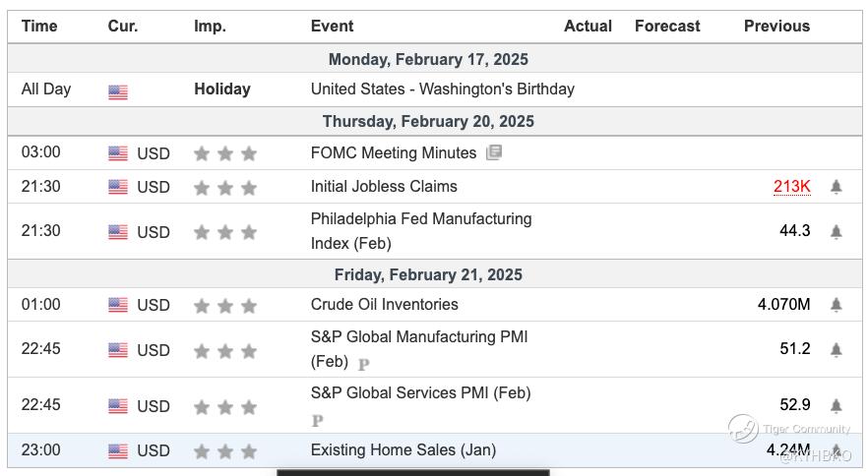
Task: Open the FOMC Meeting Minutes document icon
Action: (494, 152)
